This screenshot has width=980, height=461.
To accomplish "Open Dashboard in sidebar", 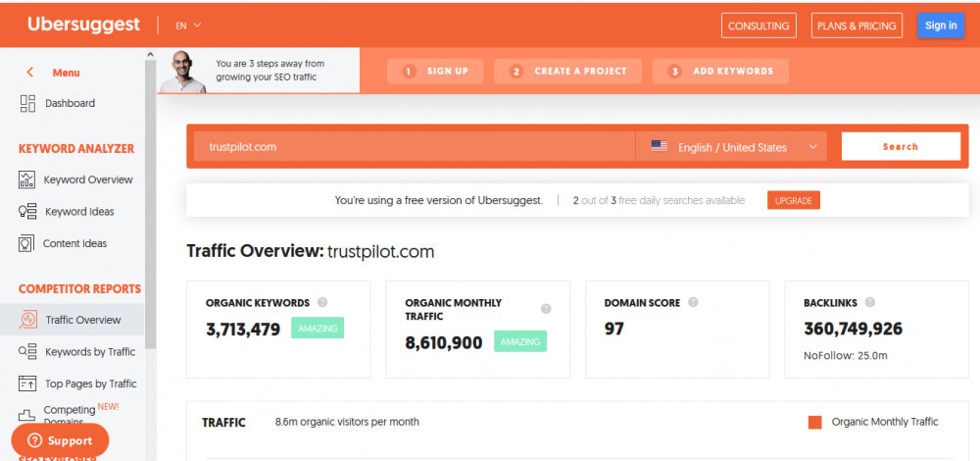I will [70, 103].
